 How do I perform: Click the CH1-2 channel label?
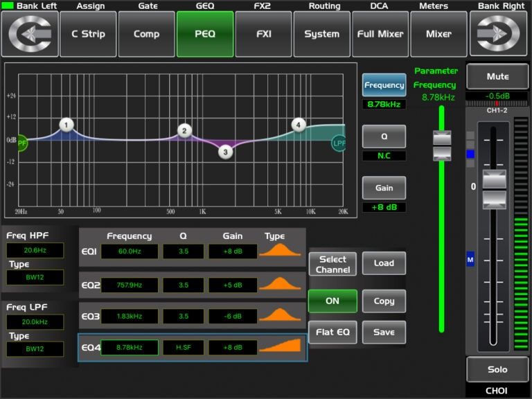(497, 111)
